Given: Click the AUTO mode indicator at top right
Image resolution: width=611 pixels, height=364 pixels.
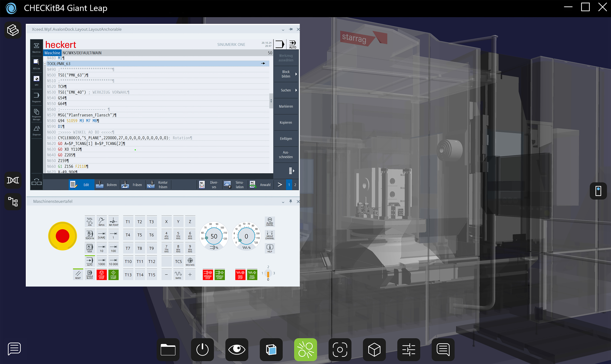Looking at the screenshot, I should pos(292,44).
